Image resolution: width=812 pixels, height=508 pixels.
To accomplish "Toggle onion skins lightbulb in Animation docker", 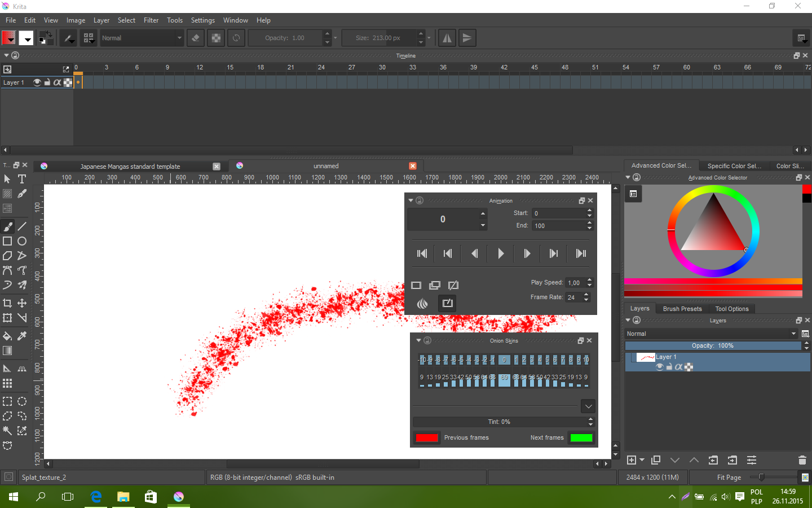I will tap(422, 304).
